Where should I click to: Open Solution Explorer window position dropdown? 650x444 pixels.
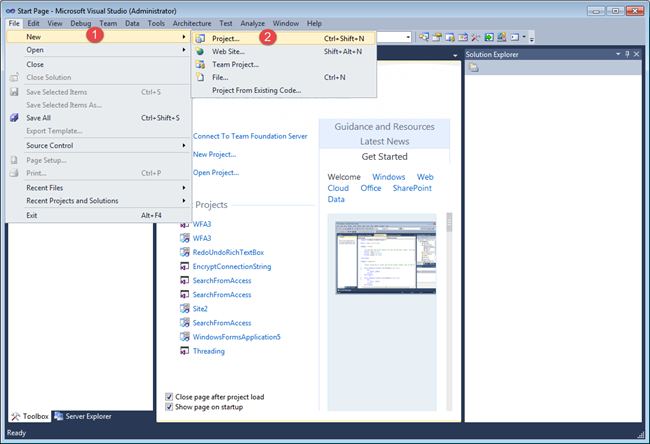coord(618,54)
